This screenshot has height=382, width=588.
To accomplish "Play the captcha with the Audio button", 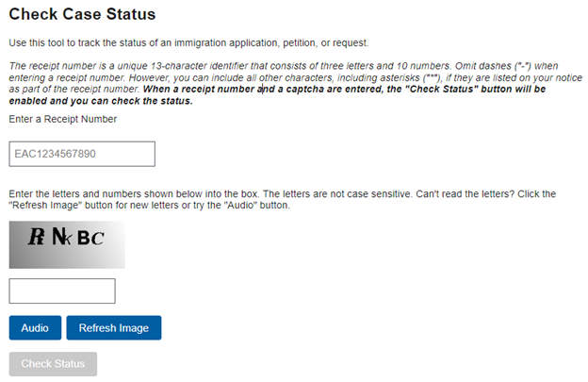I will (35, 327).
